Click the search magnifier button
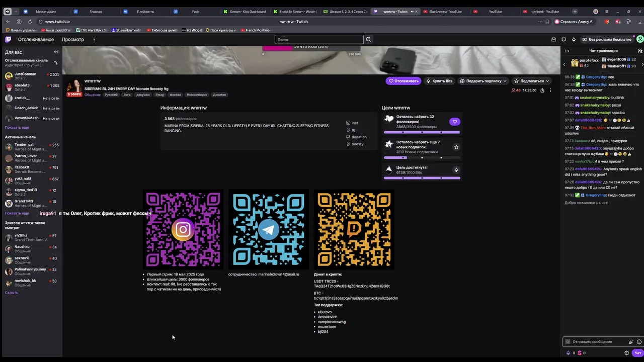The height and width of the screenshot is (362, 644). [x=368, y=39]
